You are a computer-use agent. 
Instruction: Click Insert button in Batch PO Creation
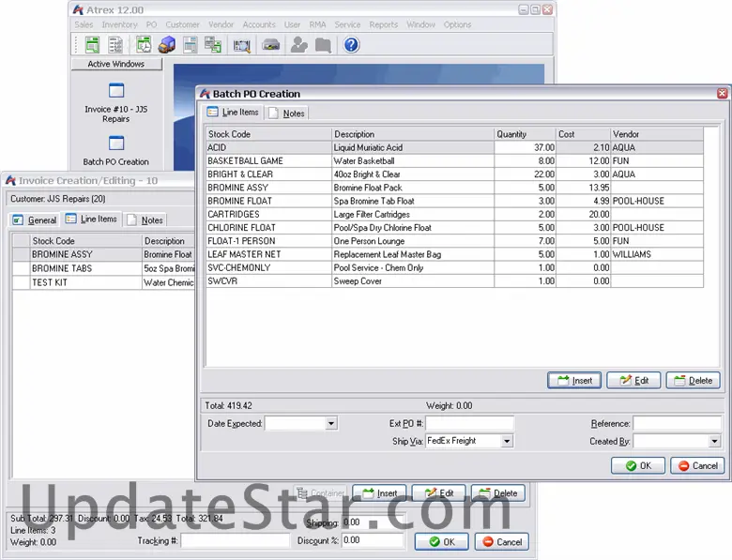pos(574,381)
